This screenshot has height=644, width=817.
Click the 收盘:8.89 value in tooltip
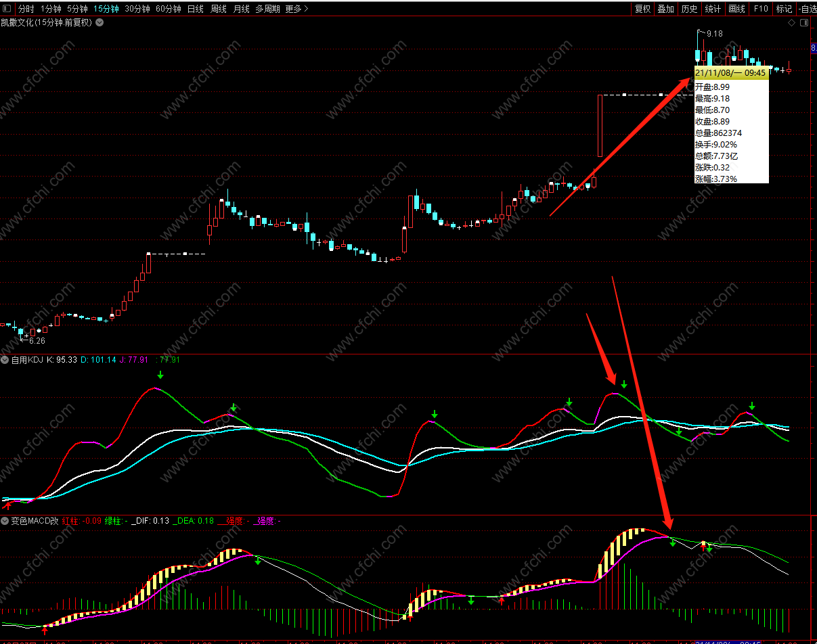click(x=712, y=121)
